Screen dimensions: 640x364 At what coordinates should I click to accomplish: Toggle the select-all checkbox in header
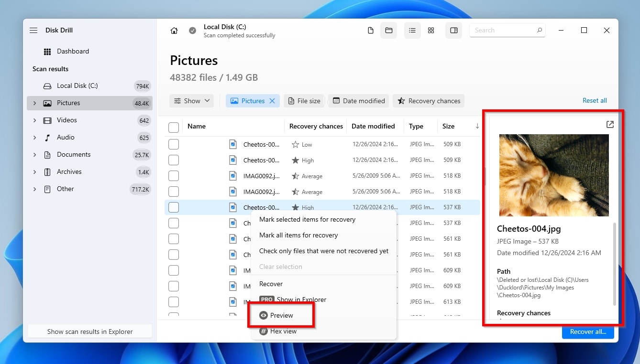tap(174, 127)
